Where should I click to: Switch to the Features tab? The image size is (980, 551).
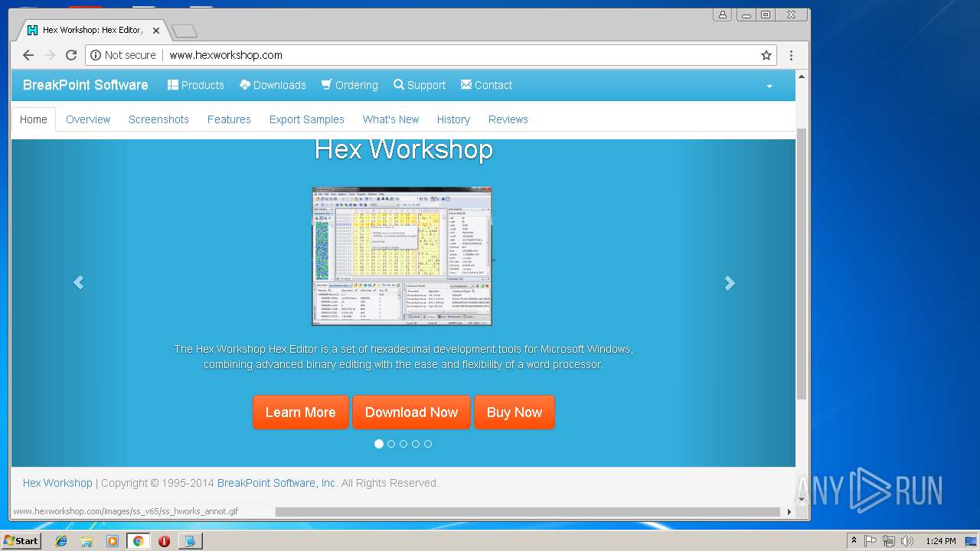(x=229, y=119)
